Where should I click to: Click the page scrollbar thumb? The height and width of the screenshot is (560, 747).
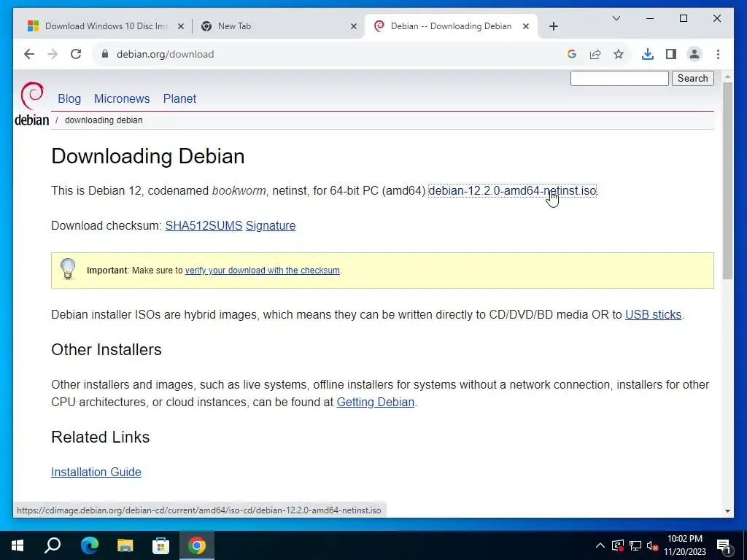tap(727, 181)
